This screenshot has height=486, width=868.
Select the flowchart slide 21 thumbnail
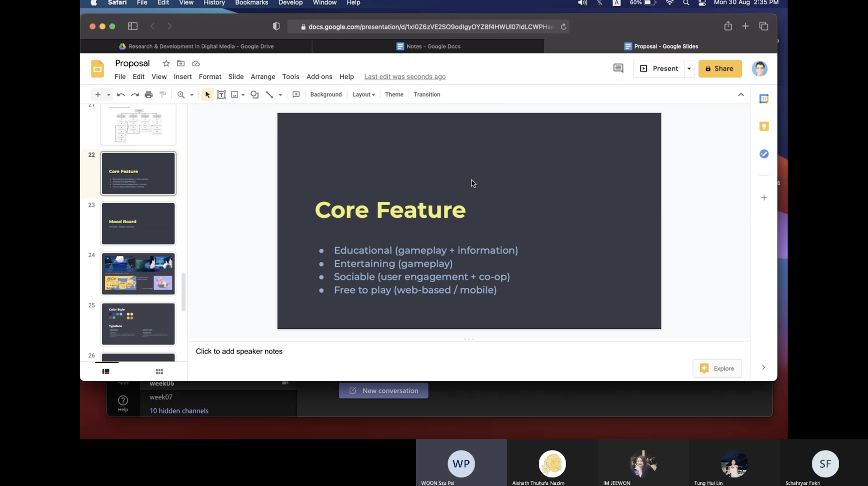coord(138,124)
